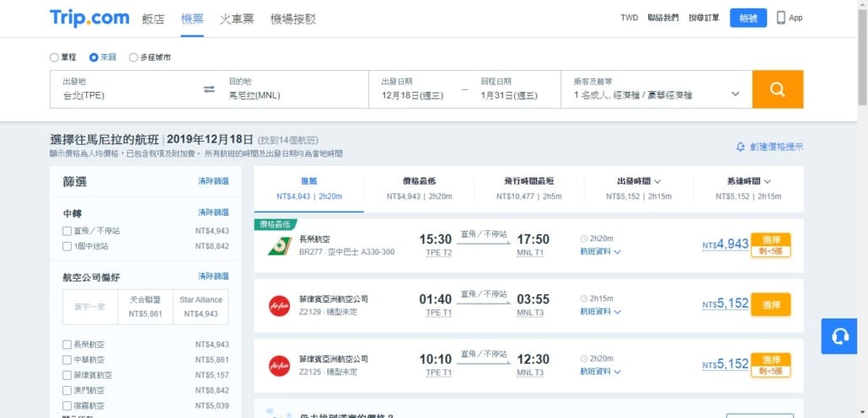
Task: Check the one-stopover filter checkbox
Action: (67, 246)
